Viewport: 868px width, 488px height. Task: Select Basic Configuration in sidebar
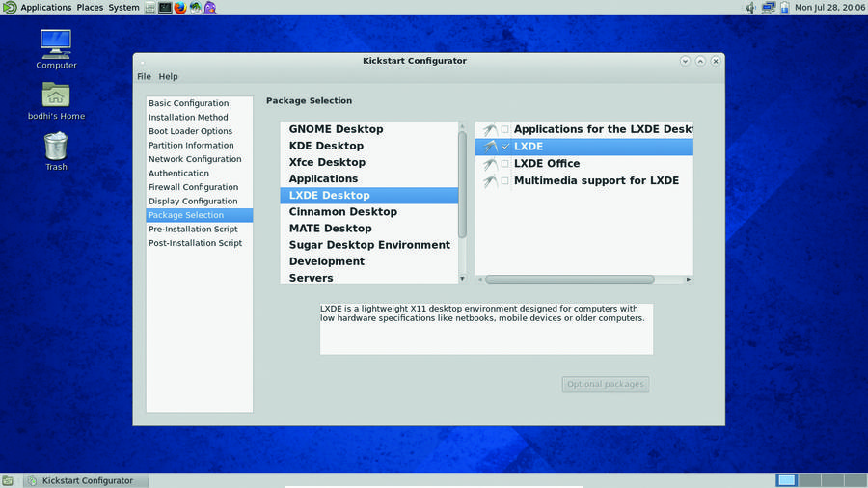[x=200, y=103]
